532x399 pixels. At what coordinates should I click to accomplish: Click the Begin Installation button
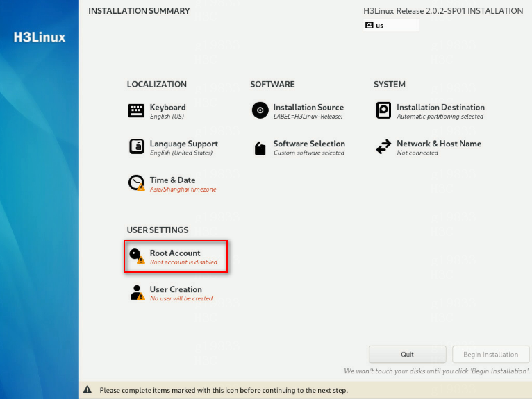pos(490,355)
